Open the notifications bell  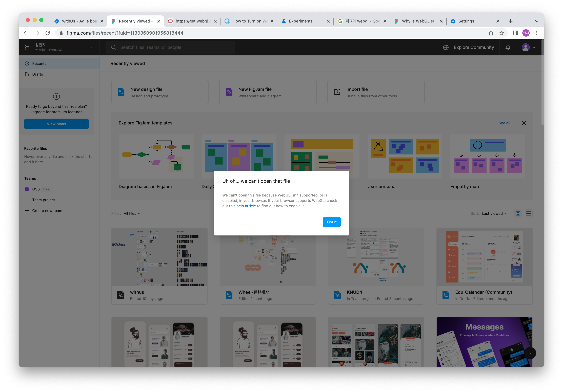click(x=508, y=47)
